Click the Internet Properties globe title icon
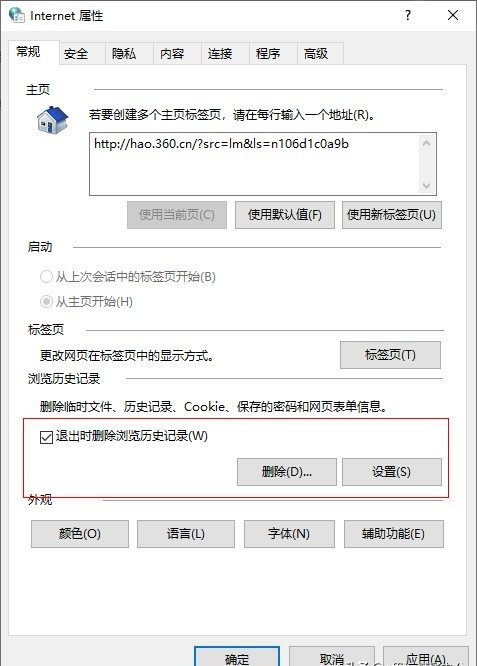Viewport: 477px width, 666px height. coord(17,14)
